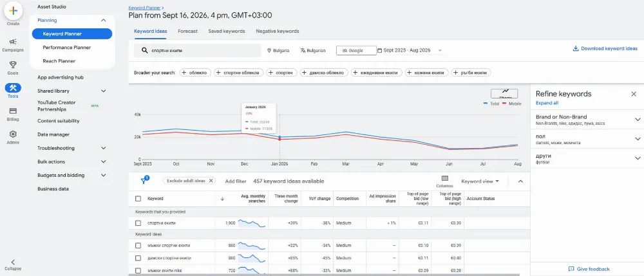Click the Bulgarian language icon
Image resolution: width=644 pixels, height=276 pixels.
point(303,50)
